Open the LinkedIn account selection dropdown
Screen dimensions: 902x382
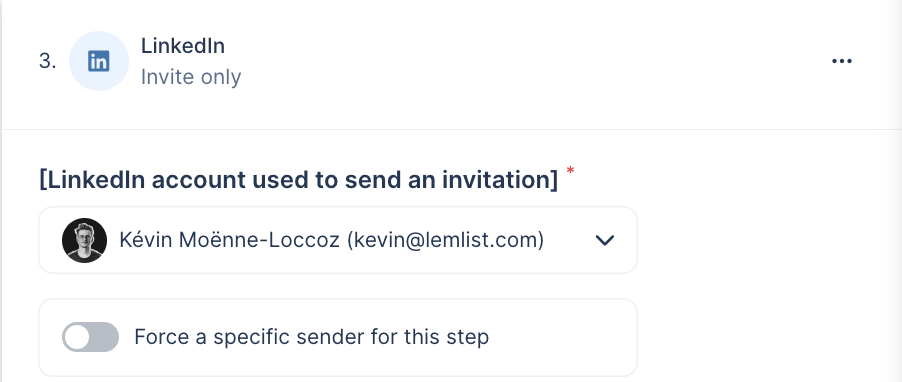[x=338, y=240]
